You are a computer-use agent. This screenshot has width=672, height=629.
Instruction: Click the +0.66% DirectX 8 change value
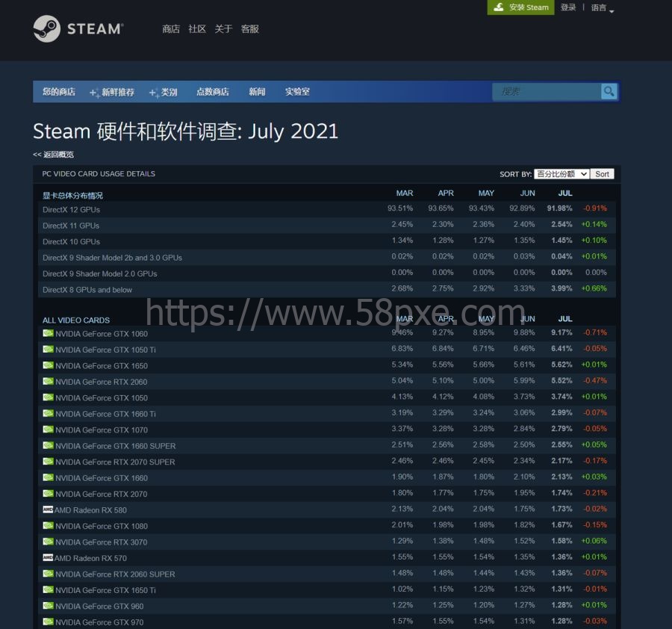pos(594,288)
